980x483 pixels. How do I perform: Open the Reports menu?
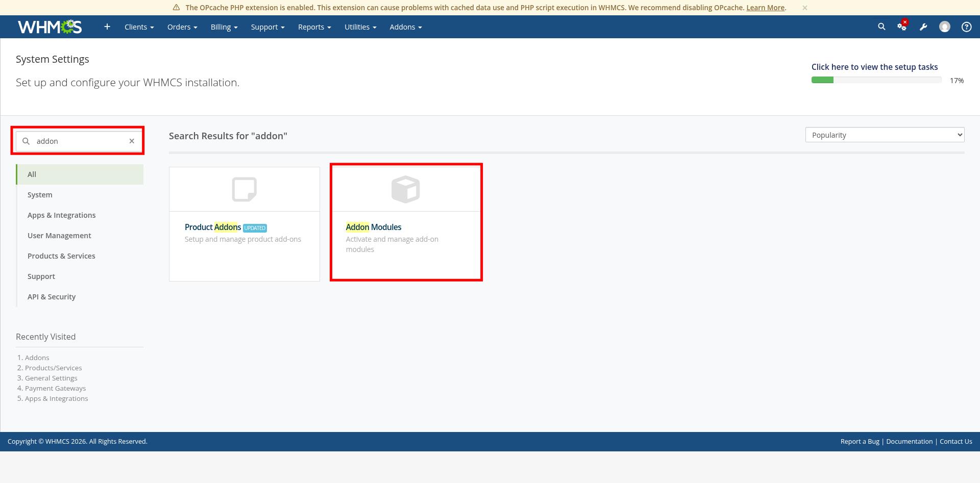[x=314, y=27]
